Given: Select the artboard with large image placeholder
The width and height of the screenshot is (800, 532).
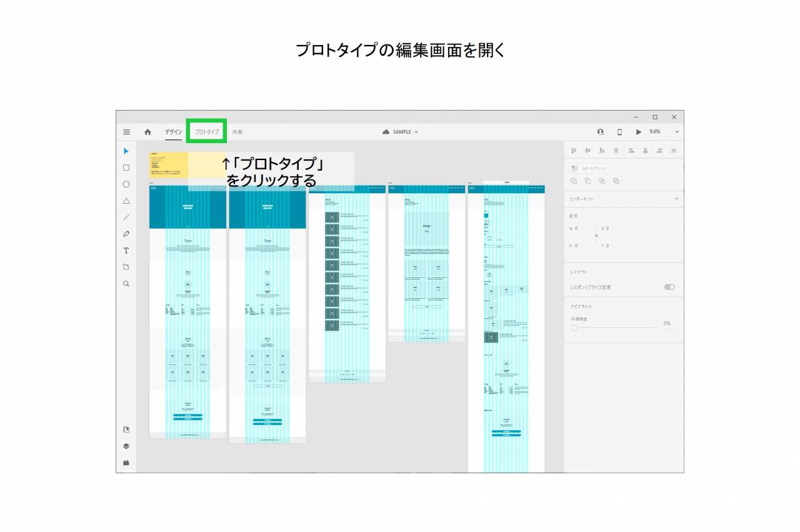Looking at the screenshot, I should coord(426,263).
